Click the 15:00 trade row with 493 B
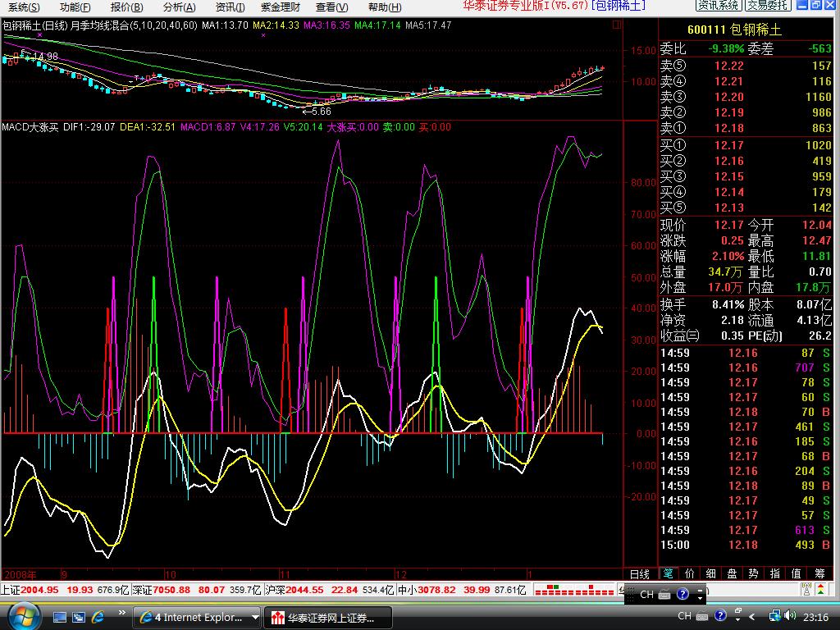Image resolution: width=840 pixels, height=630 pixels. click(745, 545)
